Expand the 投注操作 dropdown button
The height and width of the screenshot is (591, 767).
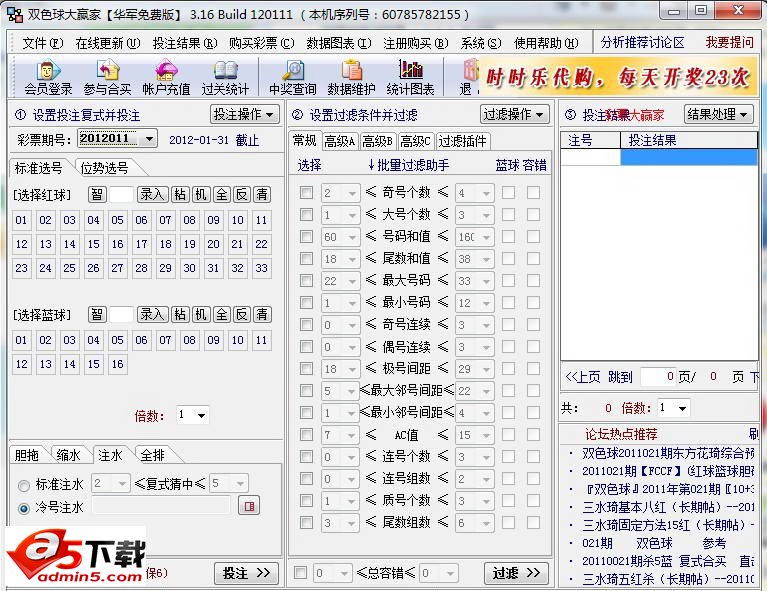(244, 114)
